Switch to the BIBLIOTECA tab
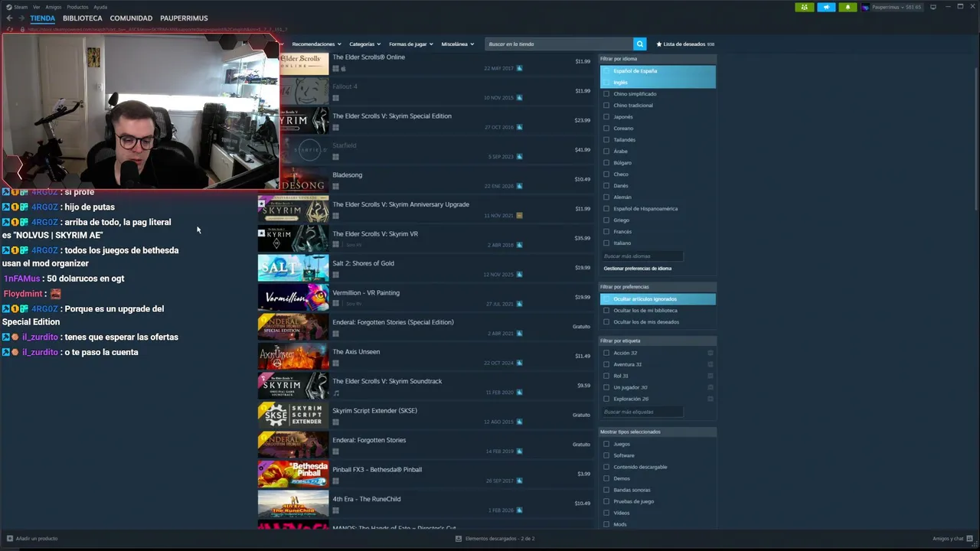 coord(83,18)
